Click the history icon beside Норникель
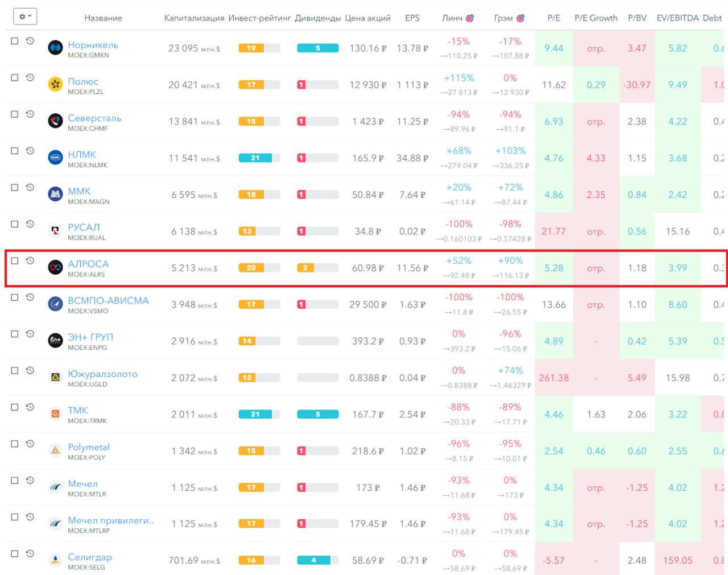 (30, 41)
